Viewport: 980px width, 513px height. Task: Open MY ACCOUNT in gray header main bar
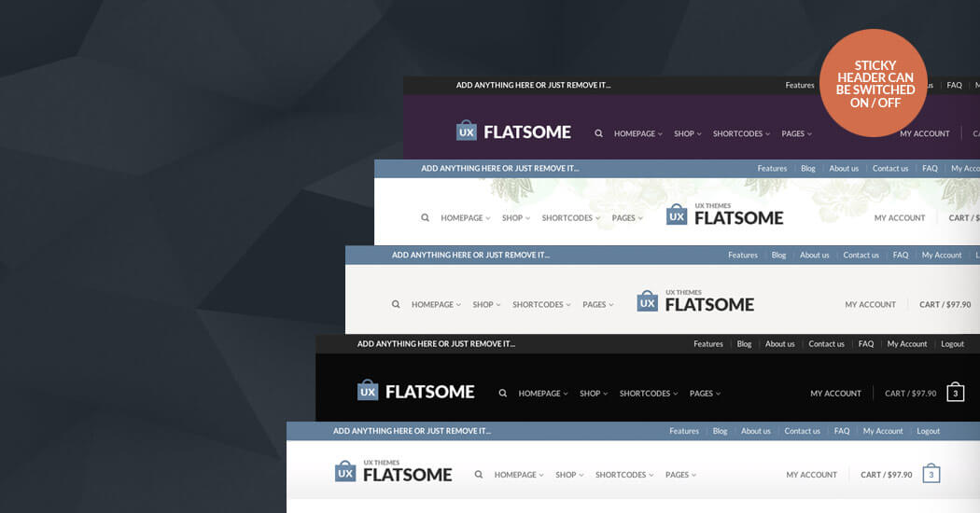(x=870, y=304)
